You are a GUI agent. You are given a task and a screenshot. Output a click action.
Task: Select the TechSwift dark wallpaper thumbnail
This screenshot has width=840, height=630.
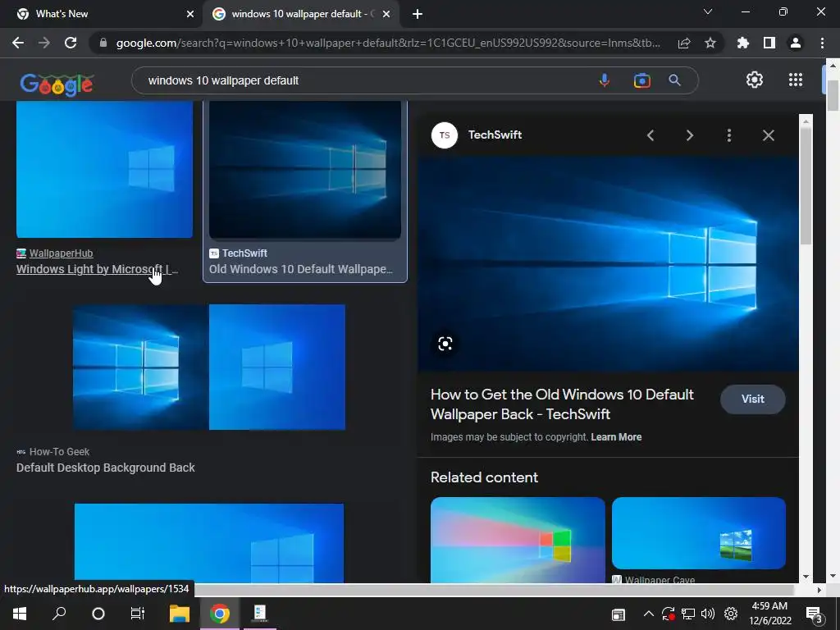click(x=305, y=170)
